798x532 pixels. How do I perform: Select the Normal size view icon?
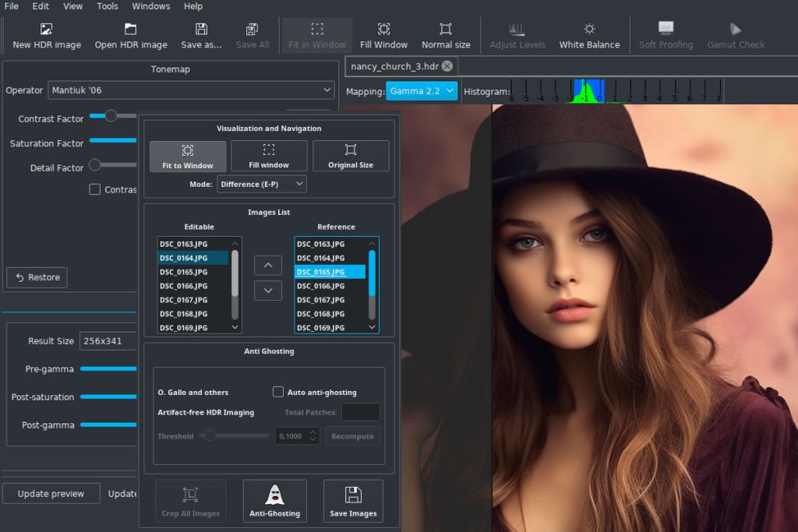(446, 35)
